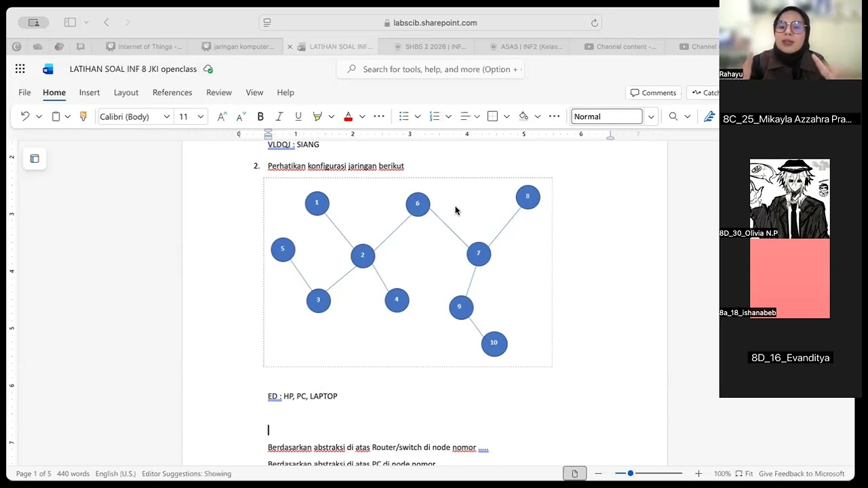Click the Give Feedback to Microsoft link
The width and height of the screenshot is (868, 488).
click(802, 474)
